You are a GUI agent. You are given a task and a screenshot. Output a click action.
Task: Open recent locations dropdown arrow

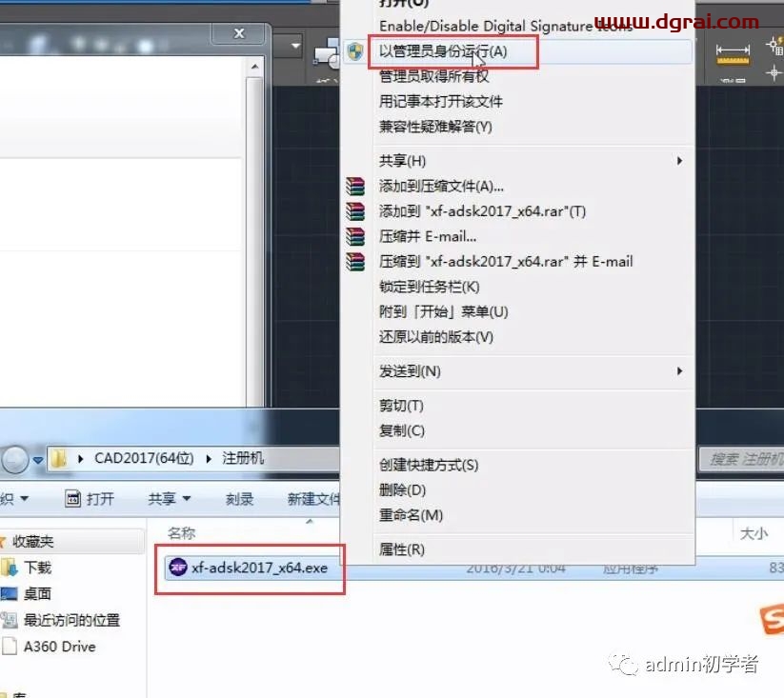point(38,460)
